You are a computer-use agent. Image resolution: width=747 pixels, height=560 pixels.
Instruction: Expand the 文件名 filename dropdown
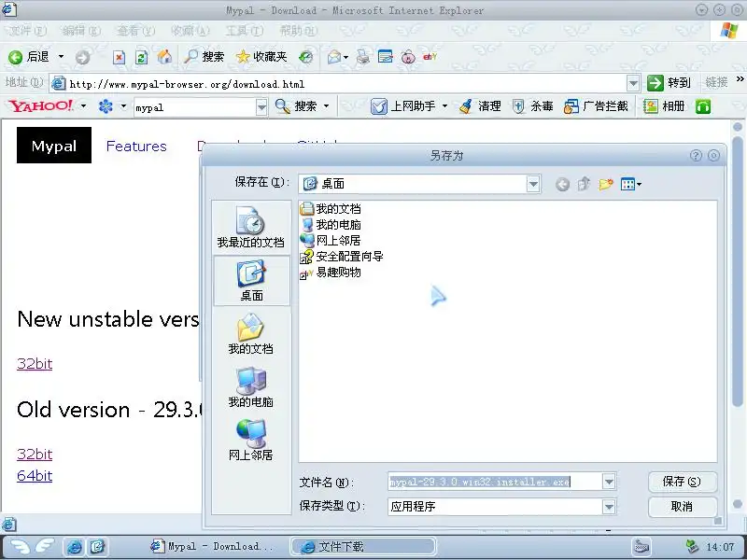[x=609, y=482]
